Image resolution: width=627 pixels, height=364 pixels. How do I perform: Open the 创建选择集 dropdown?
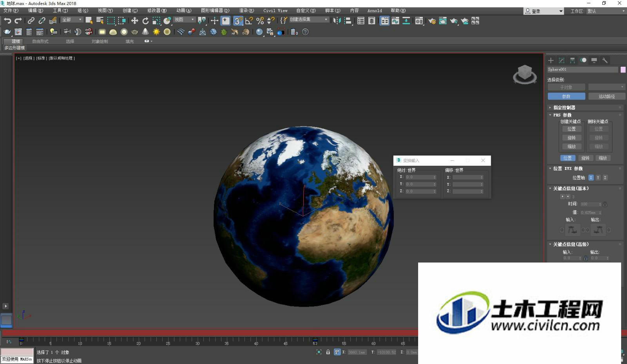(x=309, y=20)
